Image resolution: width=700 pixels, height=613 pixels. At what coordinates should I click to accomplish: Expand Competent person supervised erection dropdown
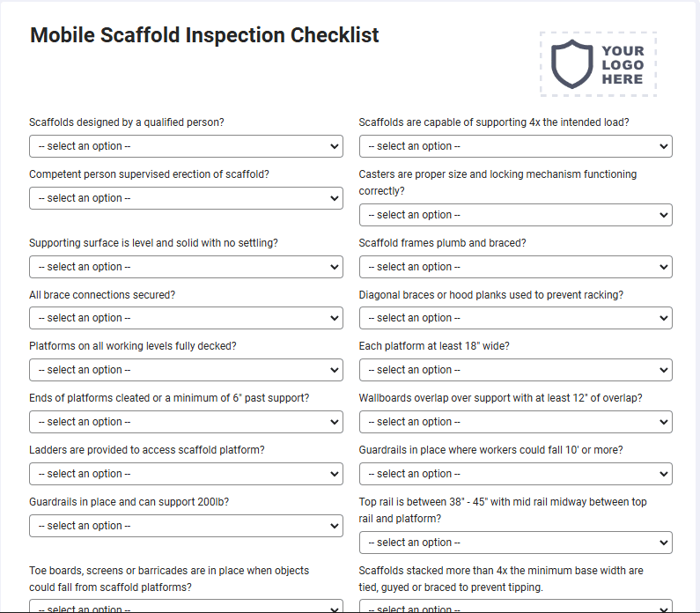point(186,198)
